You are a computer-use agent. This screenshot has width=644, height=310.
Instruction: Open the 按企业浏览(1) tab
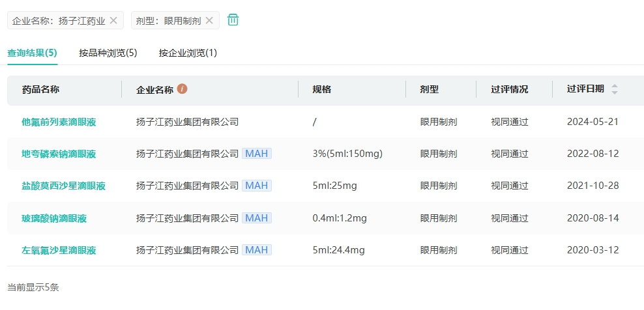188,53
